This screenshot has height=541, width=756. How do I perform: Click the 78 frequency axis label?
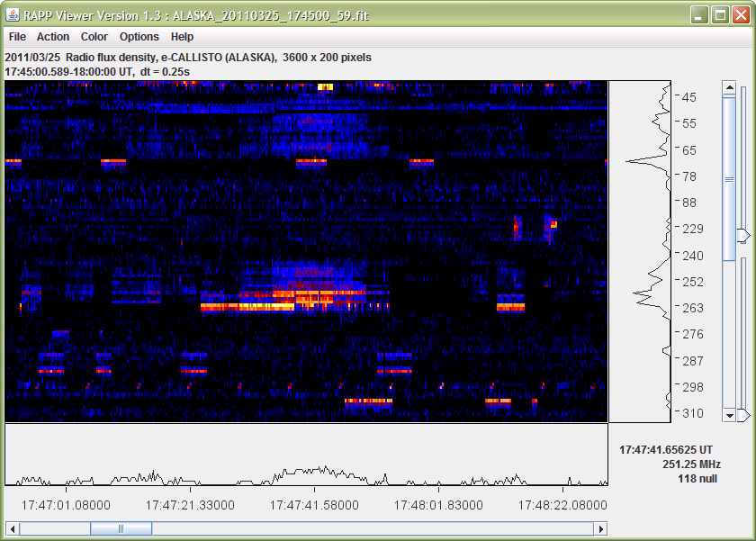click(689, 176)
